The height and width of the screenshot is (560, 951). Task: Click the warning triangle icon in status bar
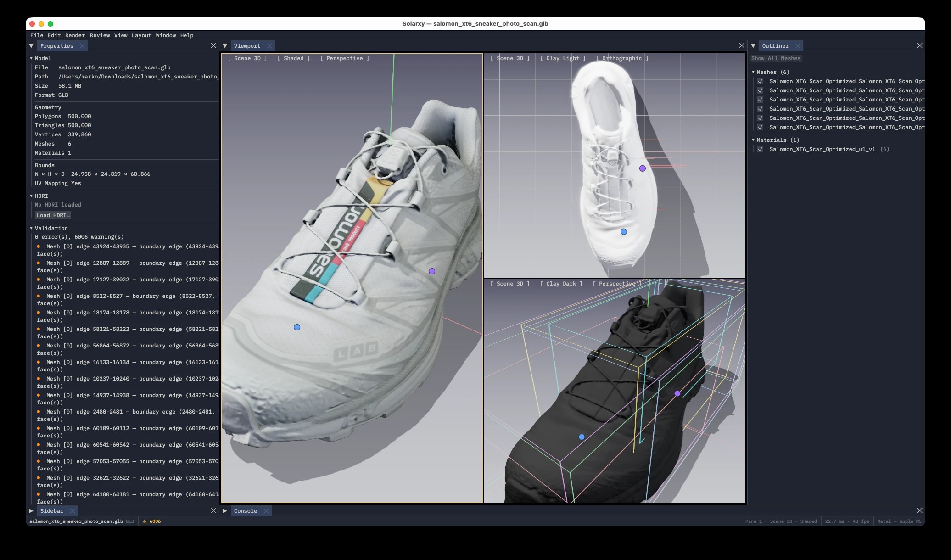[x=145, y=521]
